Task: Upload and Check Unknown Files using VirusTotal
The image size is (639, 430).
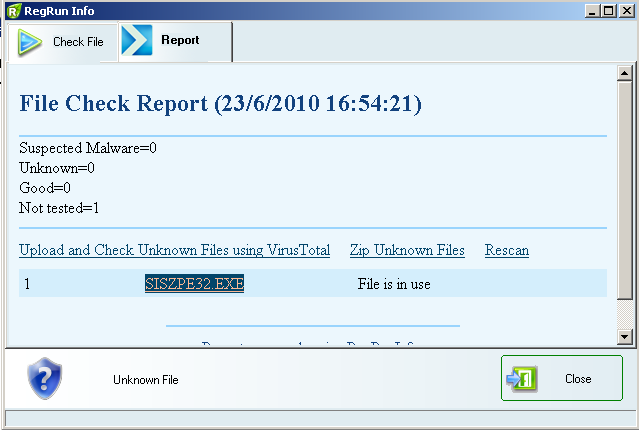Action: (x=174, y=250)
